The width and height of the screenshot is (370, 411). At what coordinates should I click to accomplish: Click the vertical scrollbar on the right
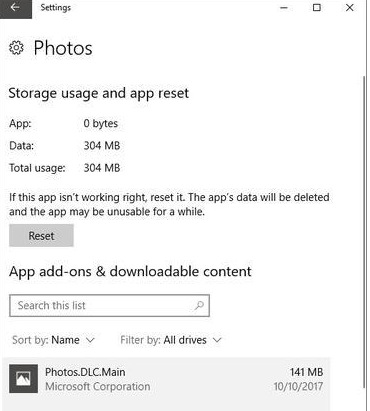click(x=364, y=232)
